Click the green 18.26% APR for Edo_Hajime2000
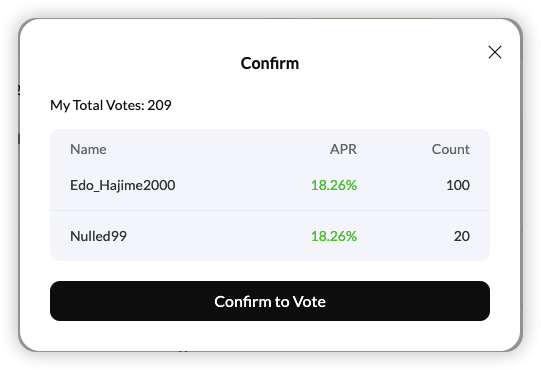The width and height of the screenshot is (541, 370). 334,185
